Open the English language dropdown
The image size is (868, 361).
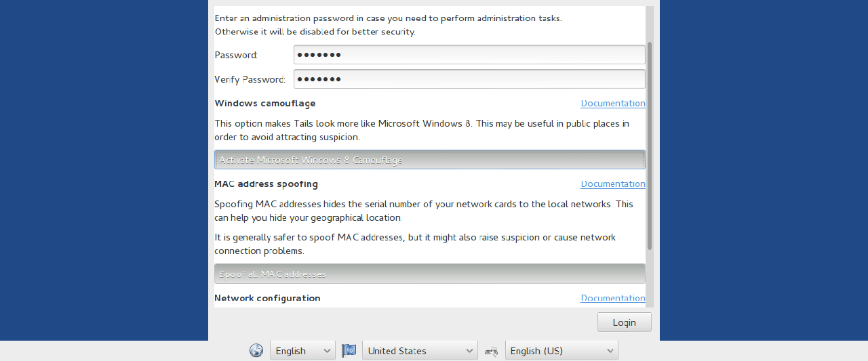[302, 351]
